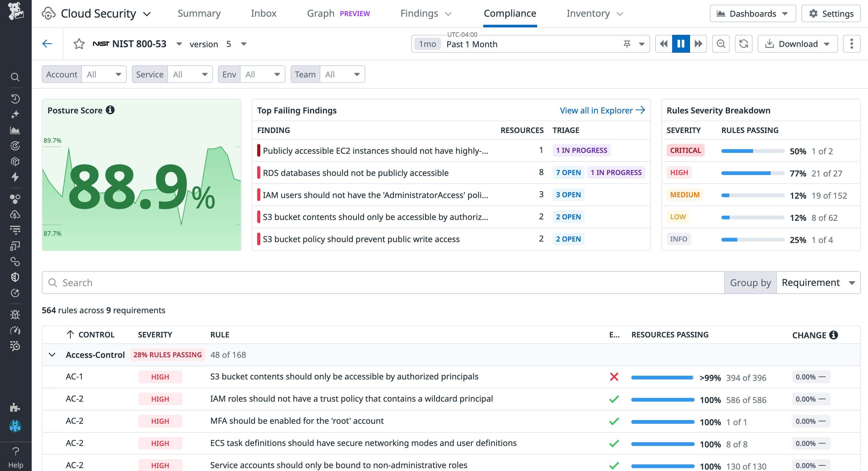Click inside the rules search field

point(202,282)
